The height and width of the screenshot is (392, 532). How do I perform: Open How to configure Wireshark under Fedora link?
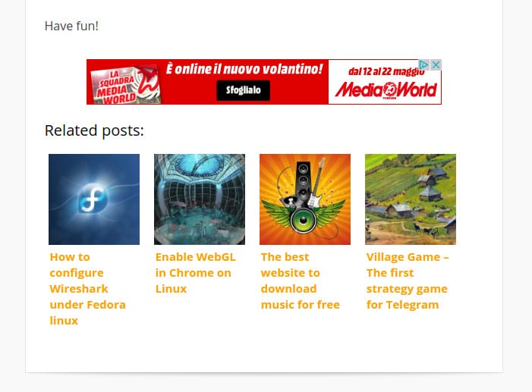coord(87,289)
